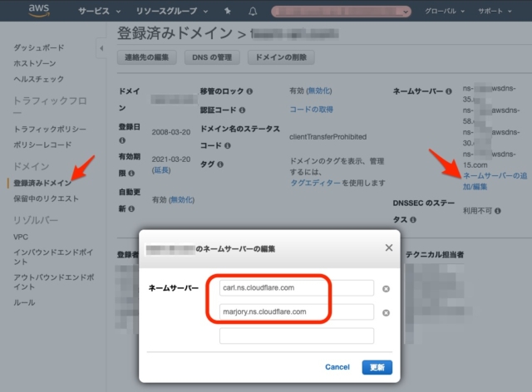Click the ドメインの削除 button
This screenshot has height=392, width=532.
pyautogui.click(x=281, y=57)
